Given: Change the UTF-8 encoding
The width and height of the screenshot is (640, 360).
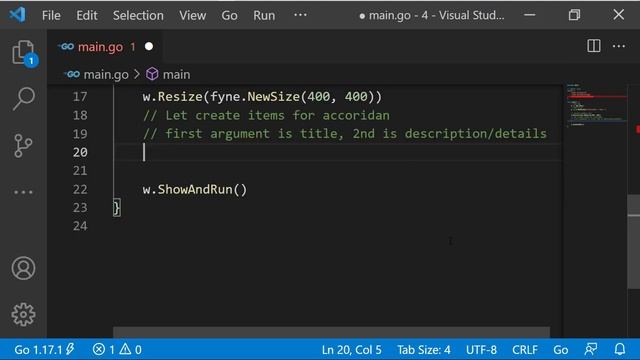Looking at the screenshot, I should (481, 349).
